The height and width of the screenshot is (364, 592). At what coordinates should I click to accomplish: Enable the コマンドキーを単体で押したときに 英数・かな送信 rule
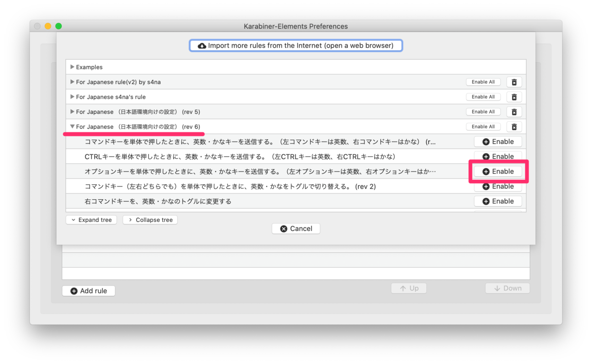pyautogui.click(x=498, y=142)
